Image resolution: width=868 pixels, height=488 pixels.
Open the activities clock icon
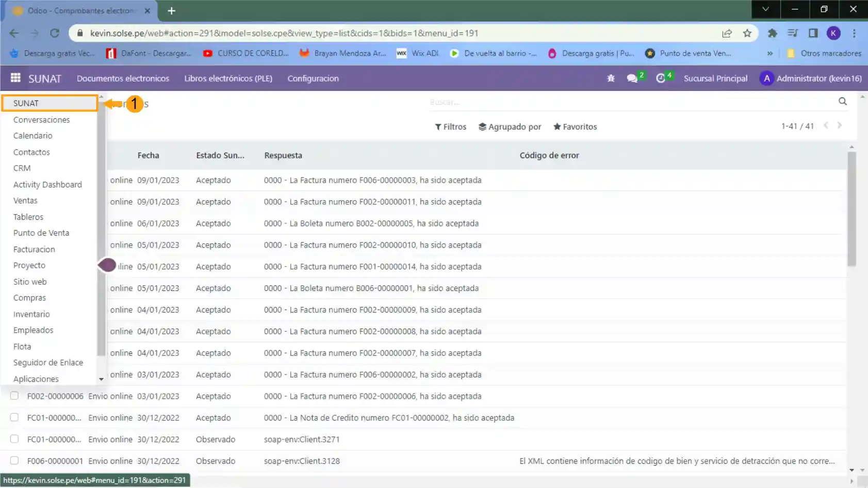661,78
